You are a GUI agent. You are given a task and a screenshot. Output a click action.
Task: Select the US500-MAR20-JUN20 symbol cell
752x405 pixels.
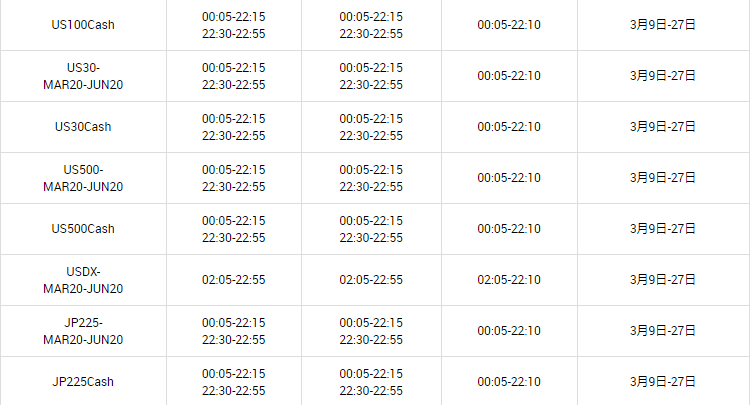pos(83,178)
